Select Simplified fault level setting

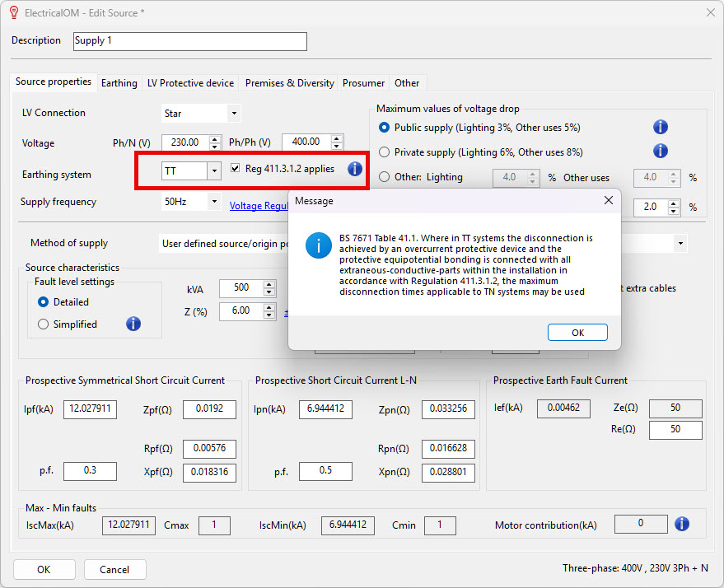(x=43, y=324)
